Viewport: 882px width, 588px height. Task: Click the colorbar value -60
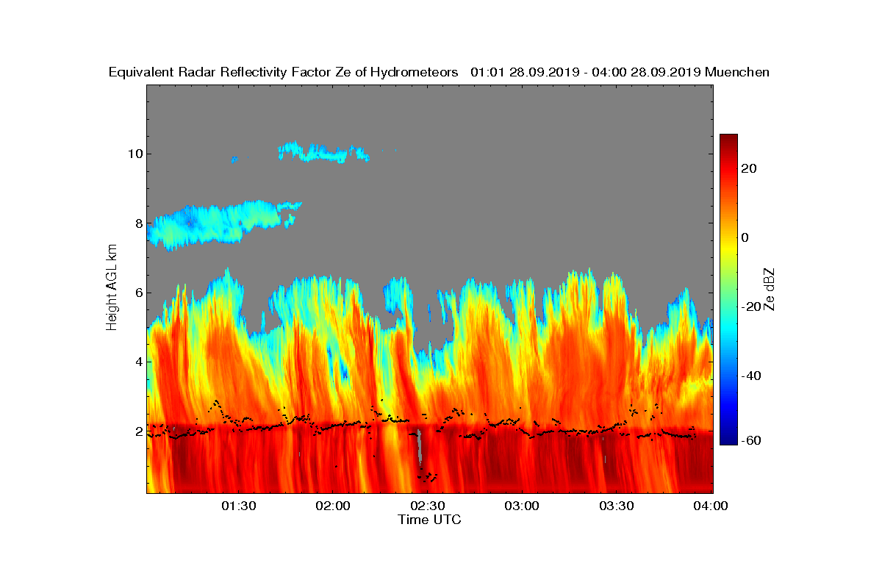tap(752, 440)
